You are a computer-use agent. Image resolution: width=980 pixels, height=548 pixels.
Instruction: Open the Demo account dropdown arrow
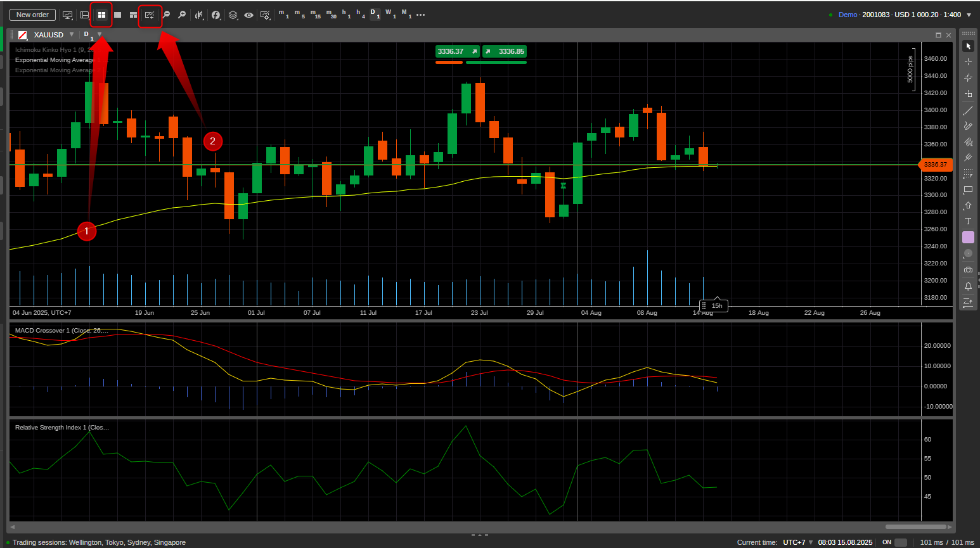[x=969, y=15]
